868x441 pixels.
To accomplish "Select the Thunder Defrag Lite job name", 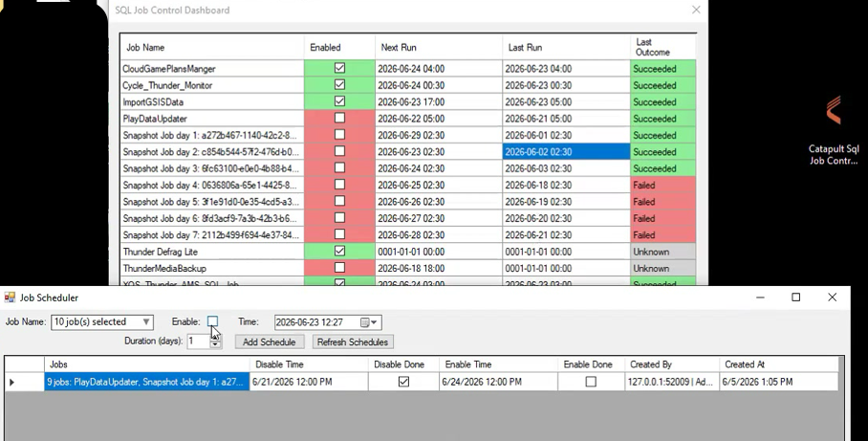I will click(x=212, y=252).
